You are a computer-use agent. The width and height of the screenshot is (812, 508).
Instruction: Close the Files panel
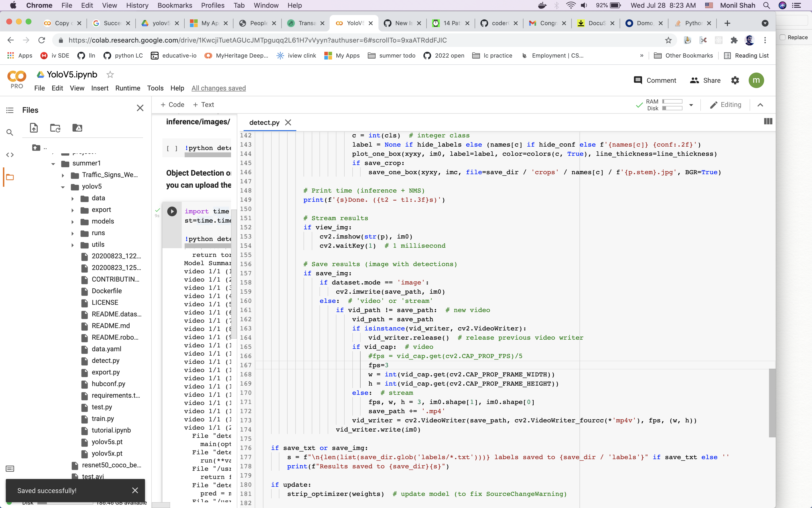[140, 108]
